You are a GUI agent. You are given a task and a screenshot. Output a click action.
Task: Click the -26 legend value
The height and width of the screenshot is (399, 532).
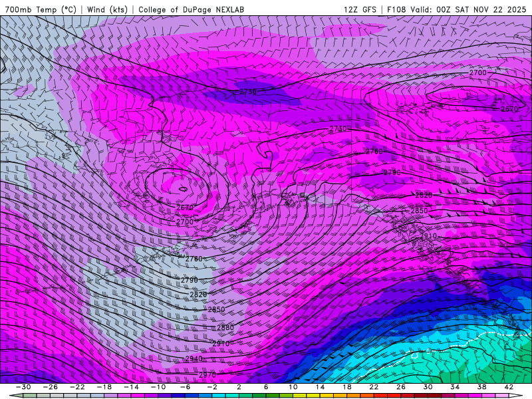coord(51,387)
